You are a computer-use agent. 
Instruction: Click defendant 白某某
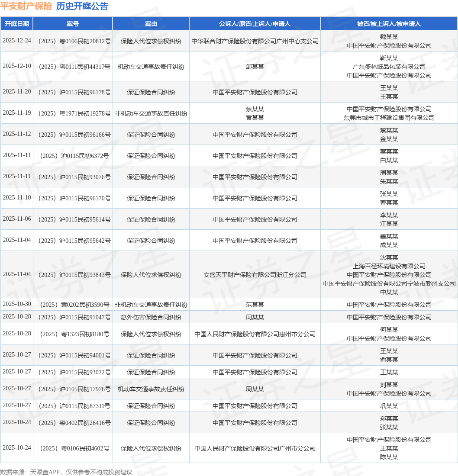pyautogui.click(x=389, y=160)
